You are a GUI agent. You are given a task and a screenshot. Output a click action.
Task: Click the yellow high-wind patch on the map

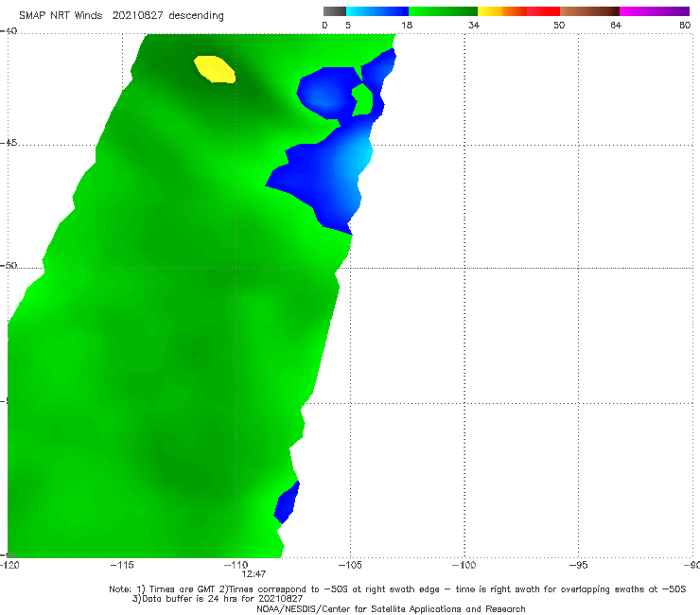(215, 69)
